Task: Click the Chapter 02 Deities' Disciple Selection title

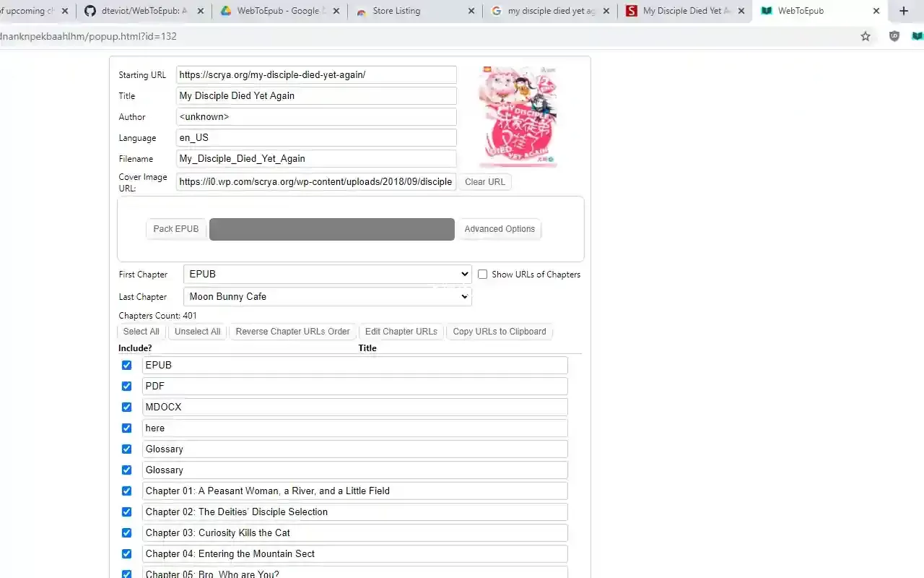Action: tap(354, 512)
